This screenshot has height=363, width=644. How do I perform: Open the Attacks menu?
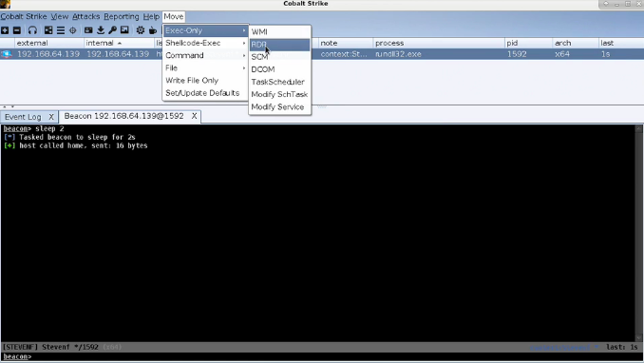[85, 16]
